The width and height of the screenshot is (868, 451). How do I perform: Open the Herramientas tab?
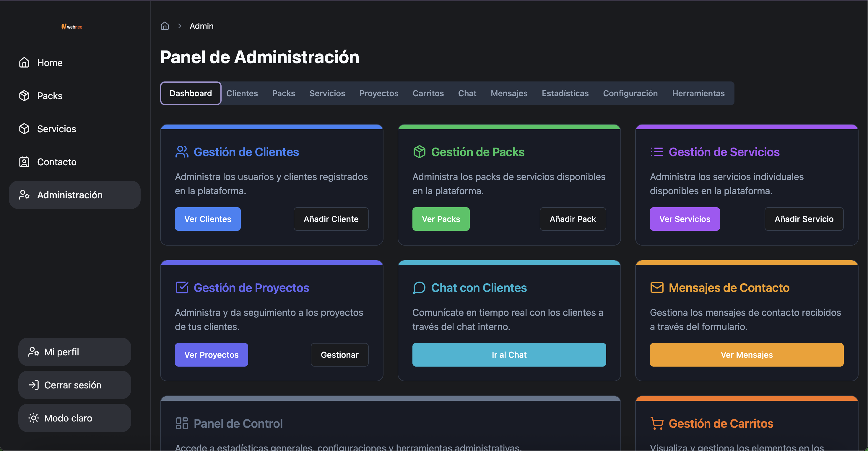pos(698,93)
